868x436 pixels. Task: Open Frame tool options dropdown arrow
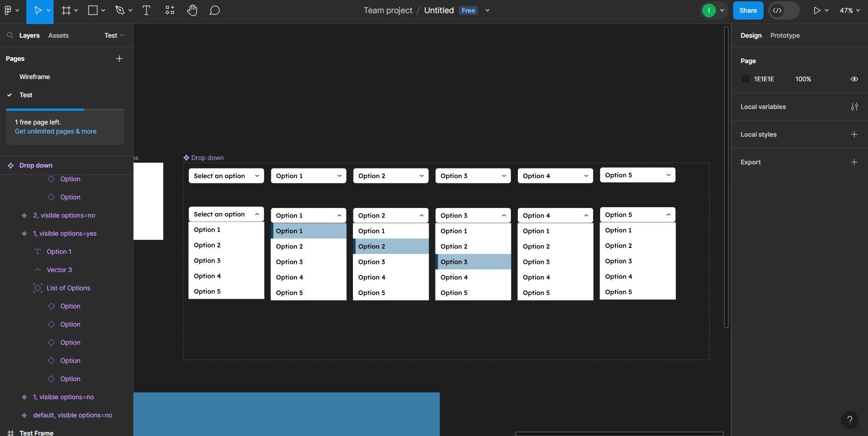tap(76, 10)
